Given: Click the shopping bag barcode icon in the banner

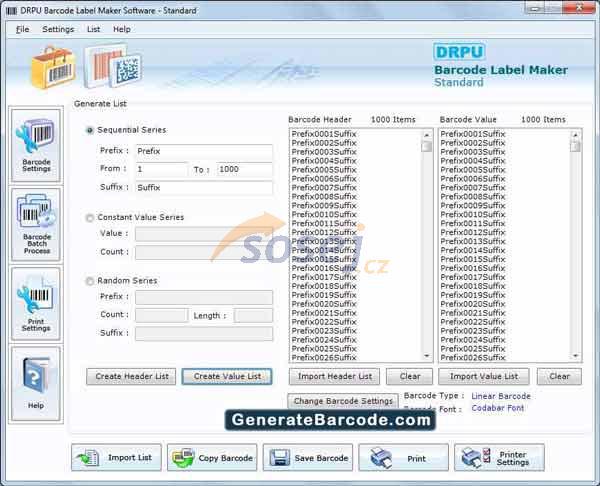Looking at the screenshot, I should pos(53,67).
